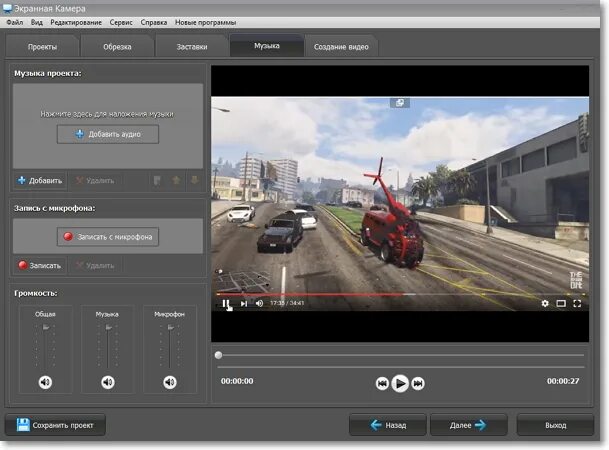Click the 00:00:00 current time text

237,381
